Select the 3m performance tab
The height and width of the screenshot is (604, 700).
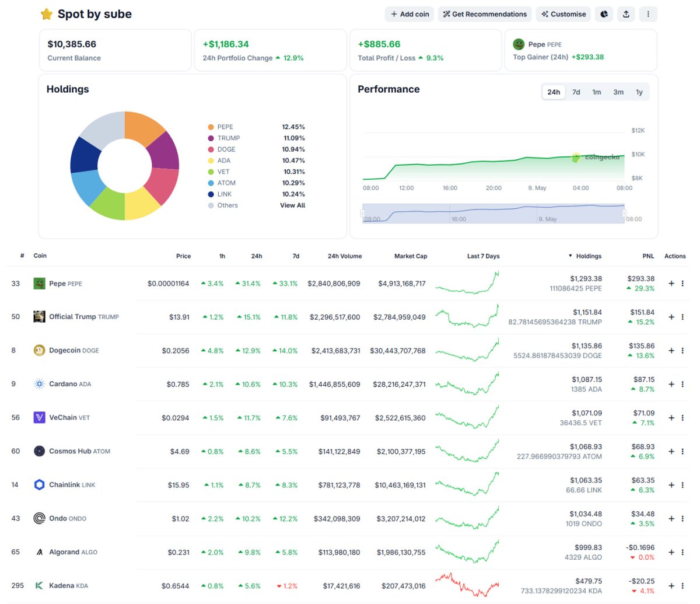pyautogui.click(x=618, y=92)
